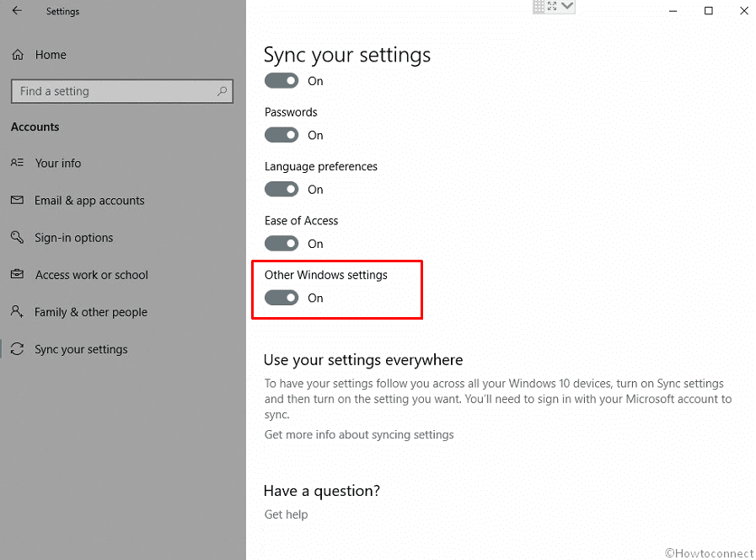Maximize the Settings window
Screen dimensions: 756x560
pyautogui.click(x=709, y=11)
